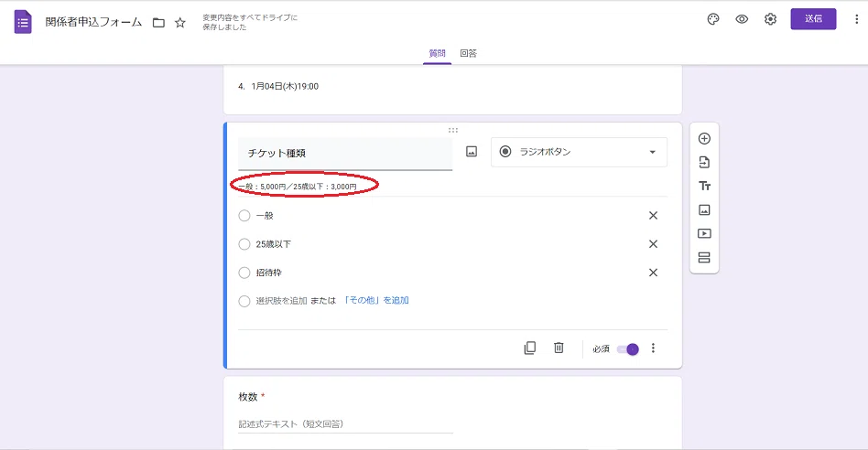Remove the 招待枠 option
The image size is (868, 450).
(x=653, y=273)
